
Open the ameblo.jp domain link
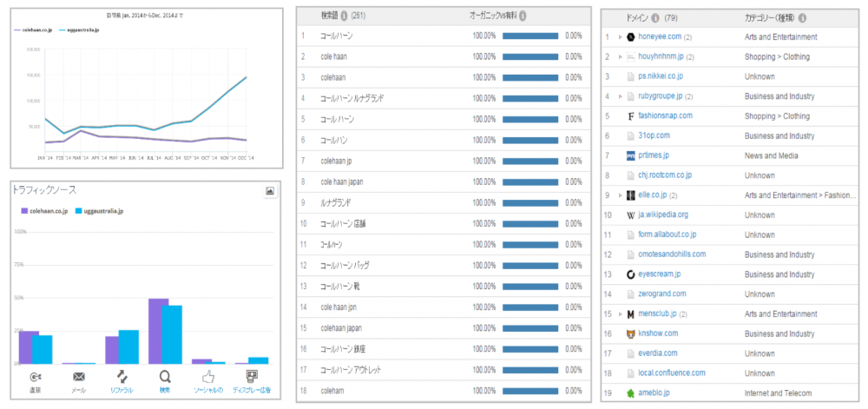click(x=654, y=393)
